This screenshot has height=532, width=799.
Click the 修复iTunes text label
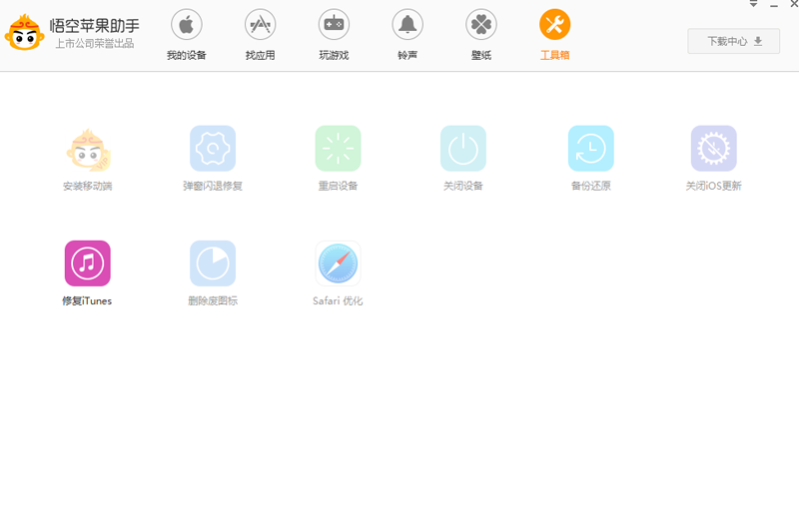[87, 301]
